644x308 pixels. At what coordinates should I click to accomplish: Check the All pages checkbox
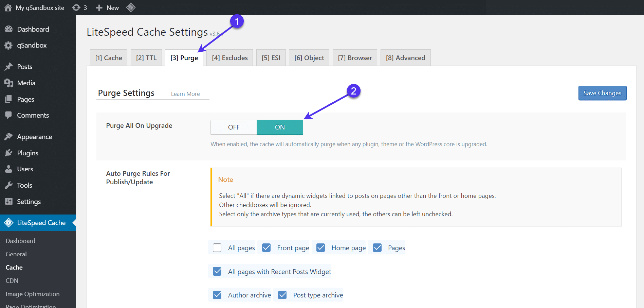pos(217,247)
